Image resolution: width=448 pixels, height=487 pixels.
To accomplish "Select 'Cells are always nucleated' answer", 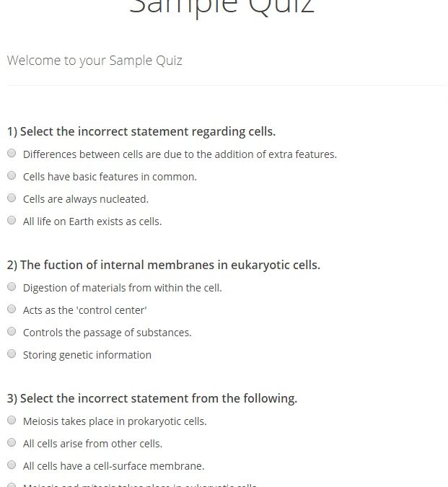I will click(12, 198).
